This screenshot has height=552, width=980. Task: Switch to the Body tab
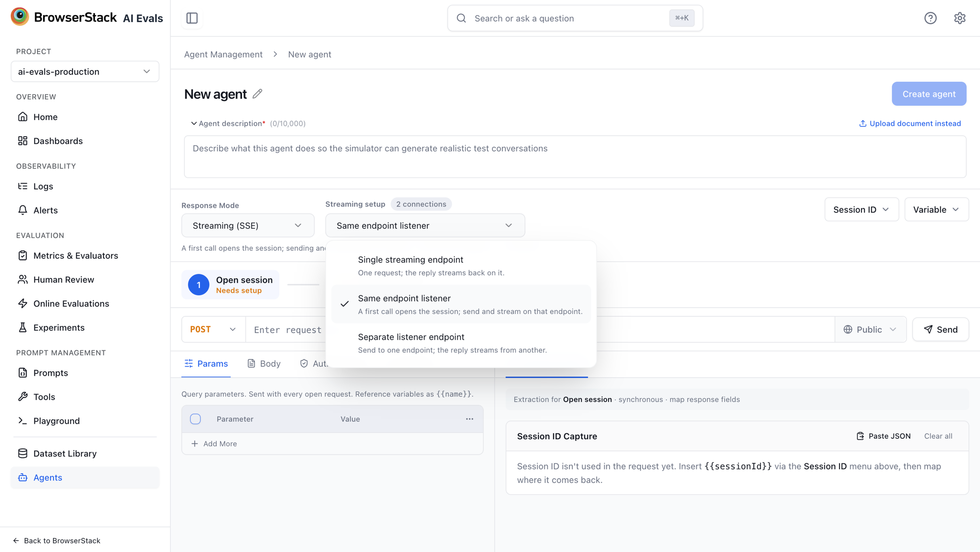tap(264, 363)
